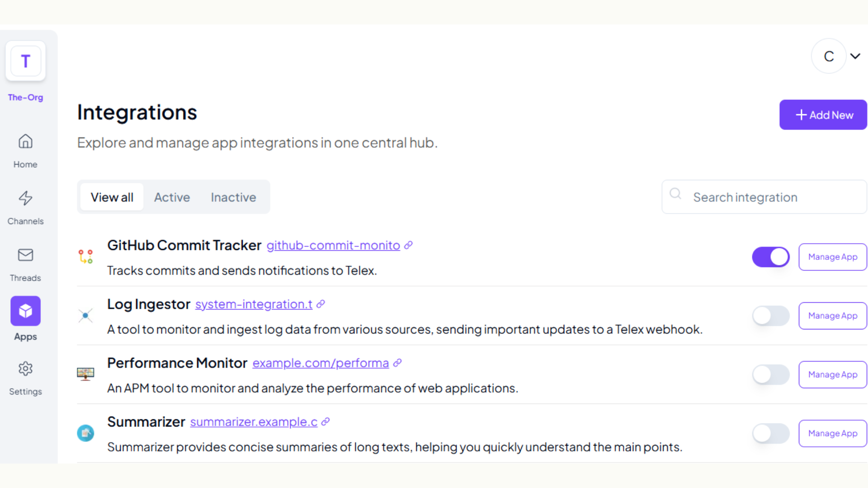868x488 pixels.
Task: Open github-commit-monito integration link
Action: (333, 245)
